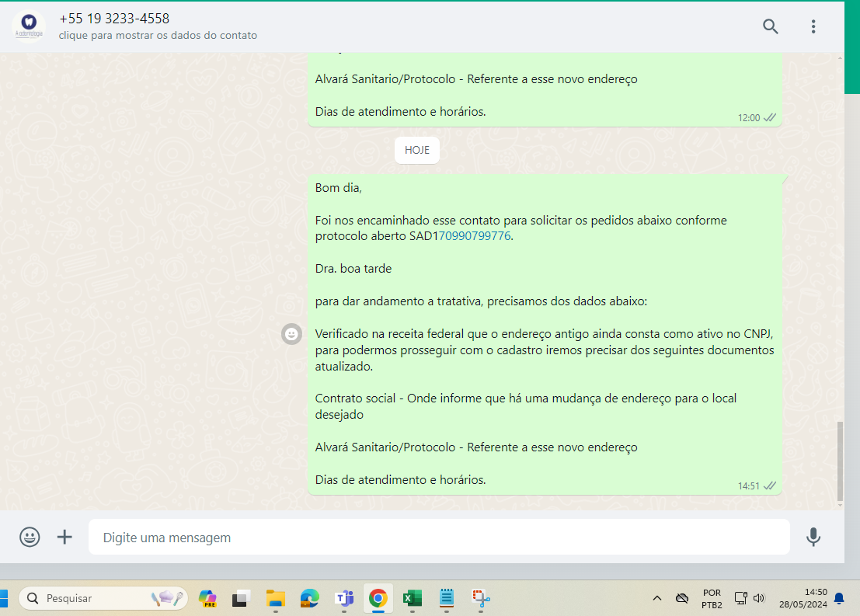The image size is (860, 616).
Task: Open network status tray icon
Action: (x=740, y=598)
